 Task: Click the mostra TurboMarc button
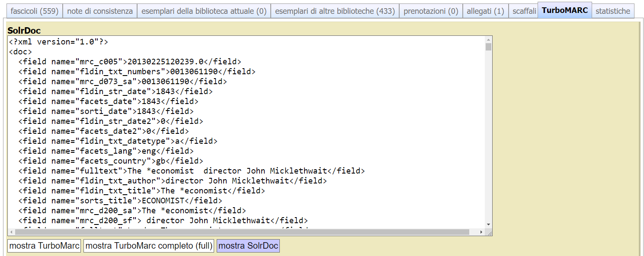(x=43, y=246)
